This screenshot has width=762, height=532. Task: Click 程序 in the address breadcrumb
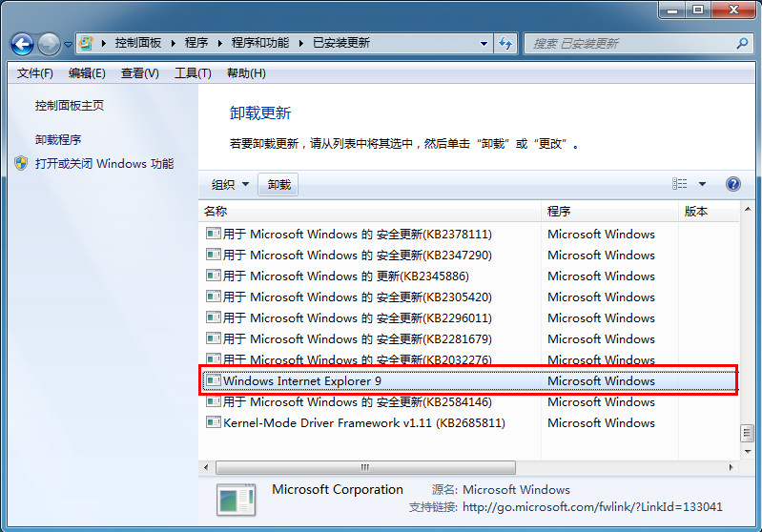[196, 43]
